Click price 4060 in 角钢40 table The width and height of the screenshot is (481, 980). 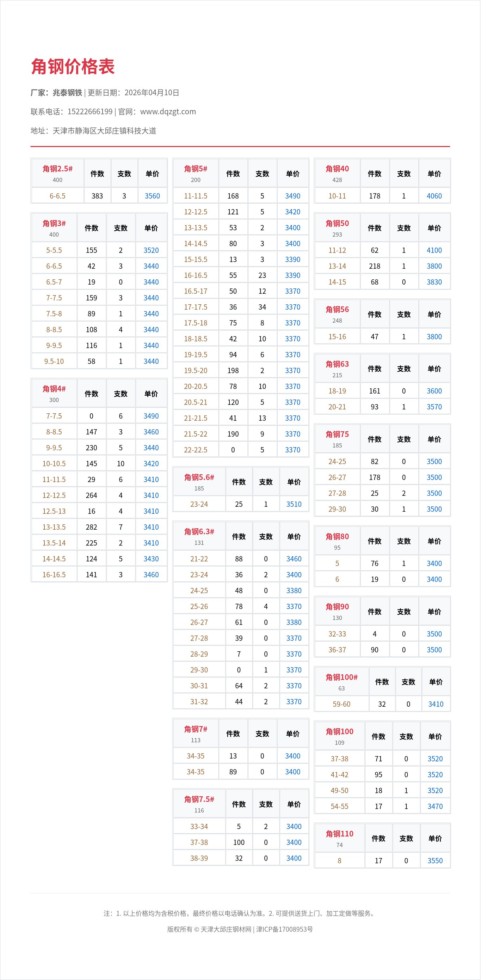tap(434, 196)
